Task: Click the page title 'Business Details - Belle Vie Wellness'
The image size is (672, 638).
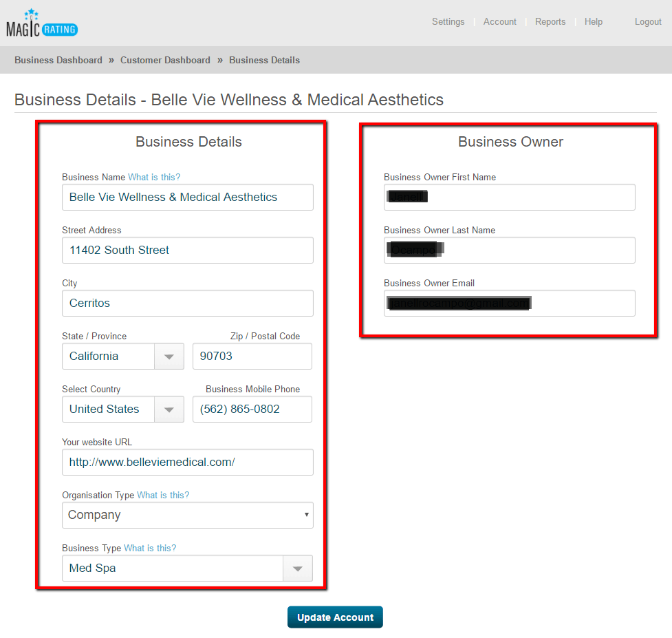Action: [x=229, y=100]
